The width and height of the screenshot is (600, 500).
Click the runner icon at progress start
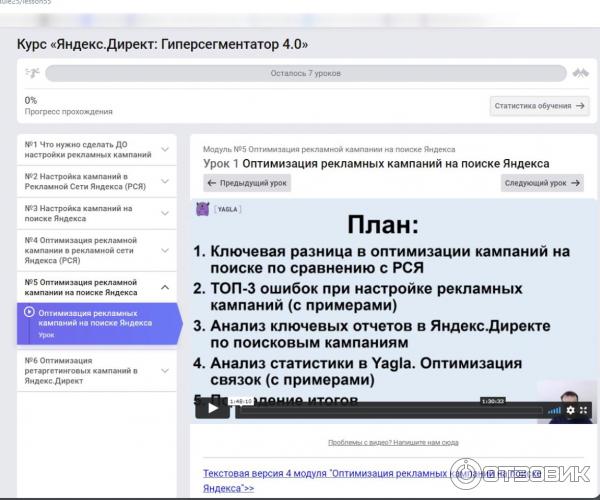point(32,73)
